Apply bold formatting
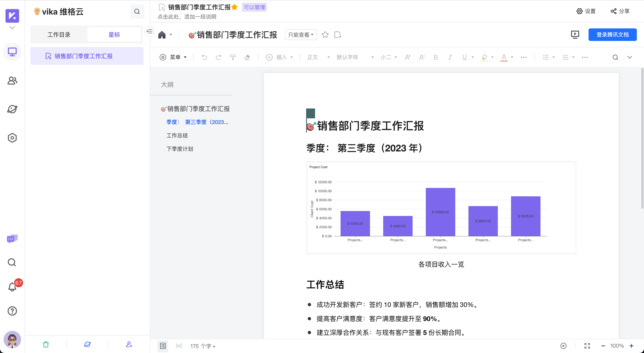 coord(436,57)
